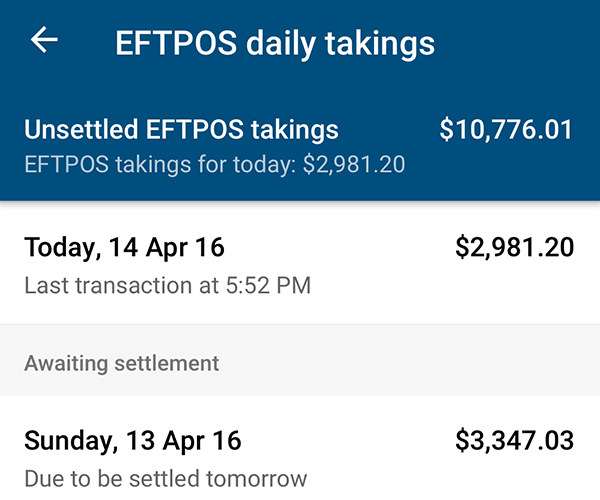The width and height of the screenshot is (600, 500).
Task: Click "EFTPOS takings for today" subtitle
Action: [214, 164]
